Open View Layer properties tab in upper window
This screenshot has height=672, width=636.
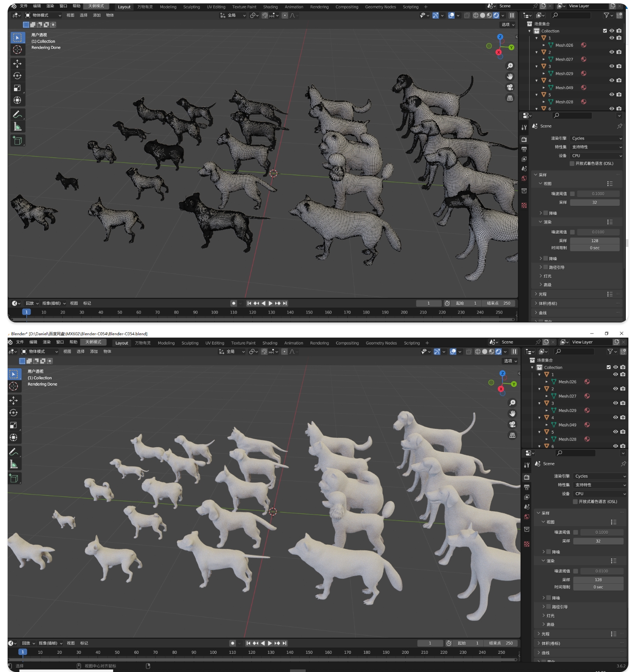click(524, 159)
